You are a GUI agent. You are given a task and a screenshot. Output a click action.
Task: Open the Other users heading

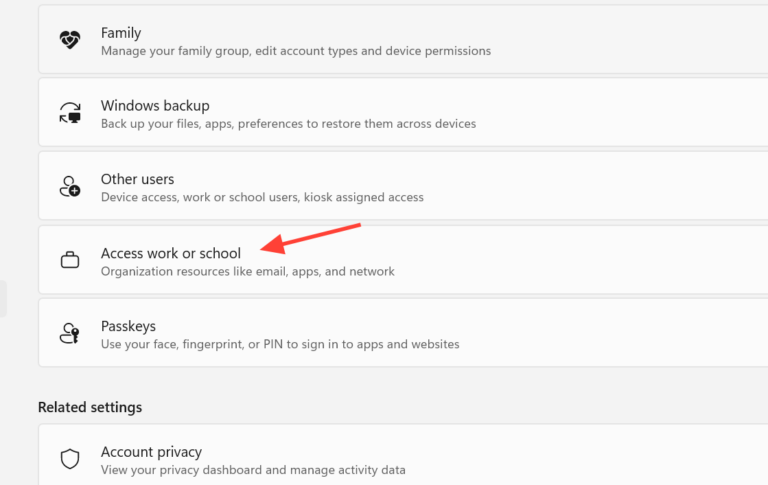138,179
